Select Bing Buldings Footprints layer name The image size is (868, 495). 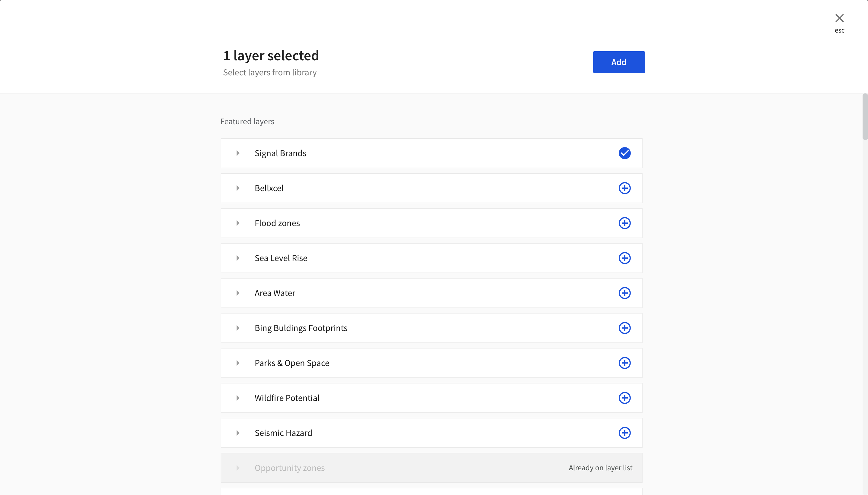pyautogui.click(x=301, y=328)
